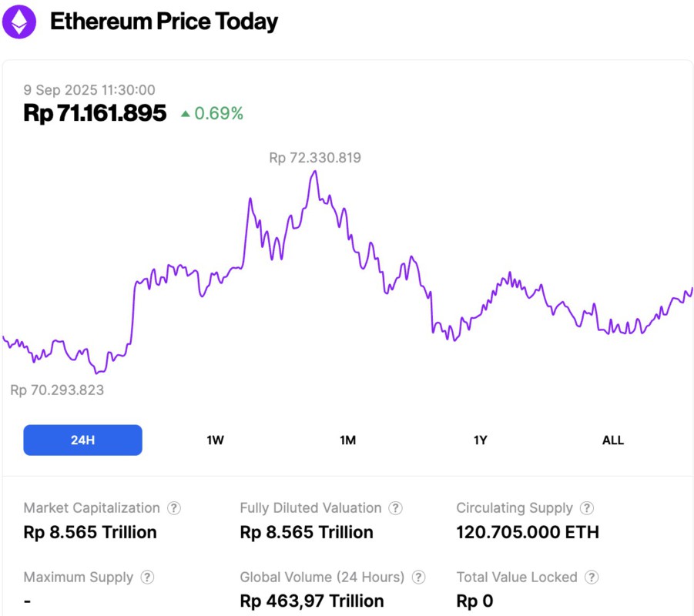Toggle the 1W time range
Screen dimensions: 694x616
(215, 440)
